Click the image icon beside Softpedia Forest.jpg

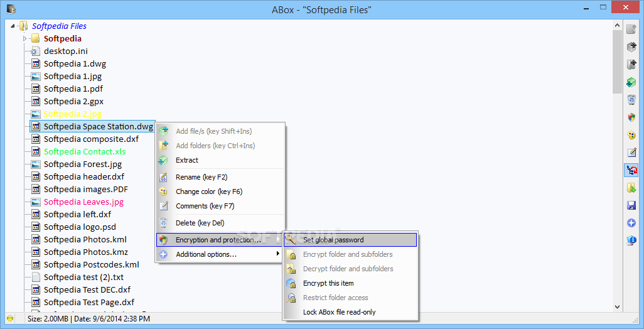(36, 164)
